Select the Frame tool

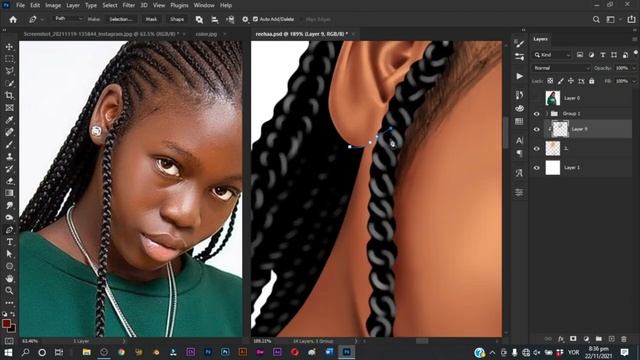coord(9,108)
